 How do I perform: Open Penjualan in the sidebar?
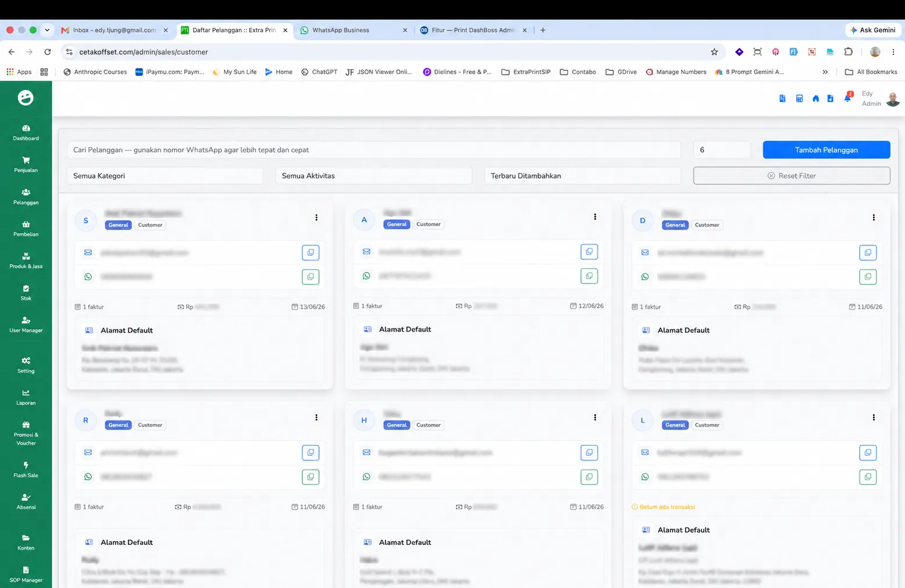[x=26, y=165]
